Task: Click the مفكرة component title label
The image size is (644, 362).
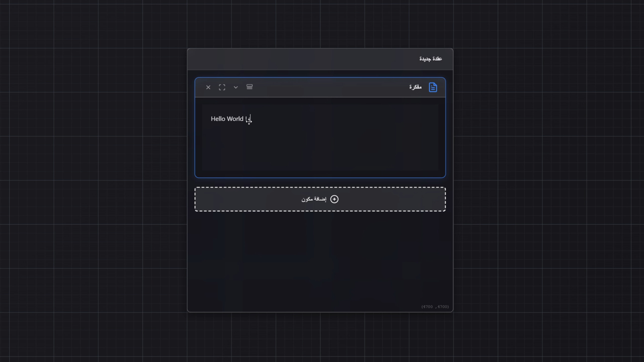Action: pyautogui.click(x=415, y=87)
